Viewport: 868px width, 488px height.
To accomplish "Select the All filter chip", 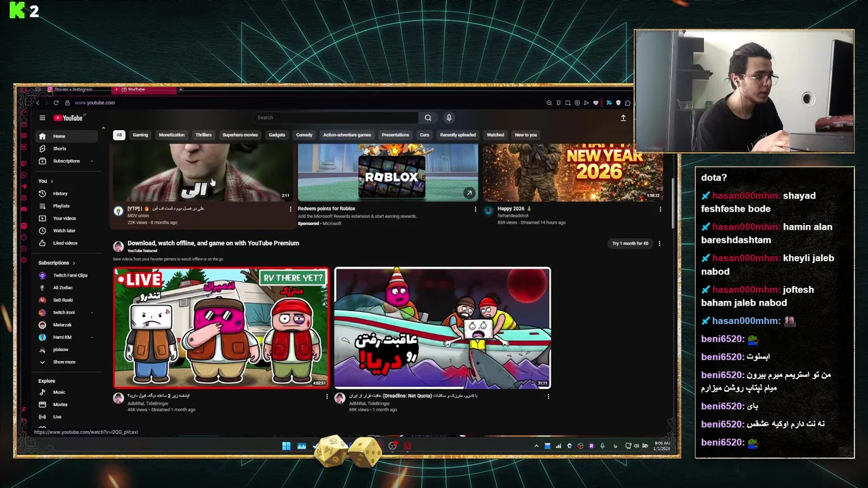I will click(119, 135).
